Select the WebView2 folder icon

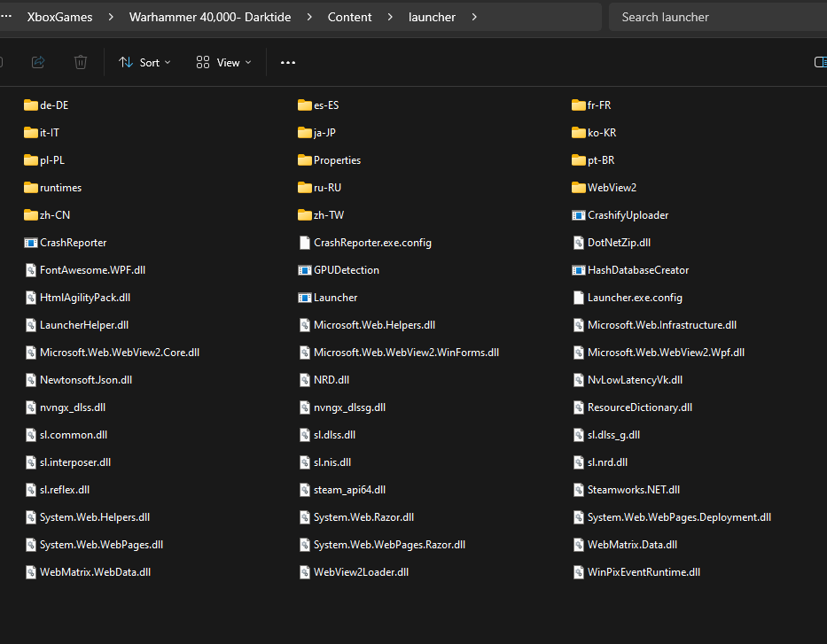pos(579,187)
